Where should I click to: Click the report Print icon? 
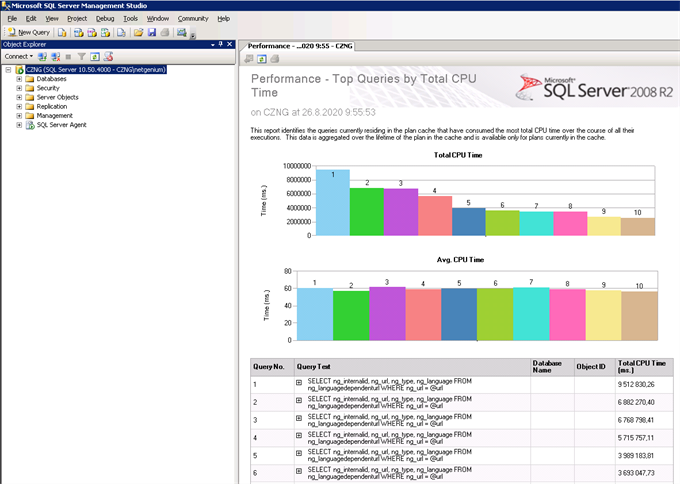(275, 59)
